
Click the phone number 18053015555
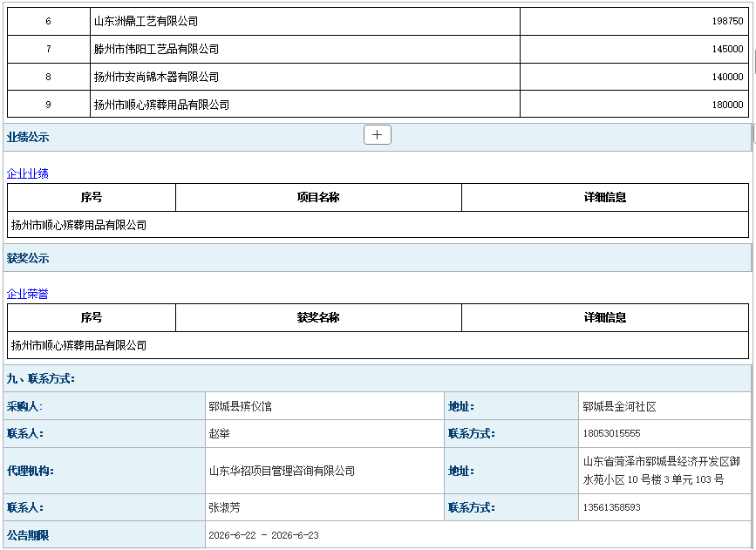click(x=611, y=433)
